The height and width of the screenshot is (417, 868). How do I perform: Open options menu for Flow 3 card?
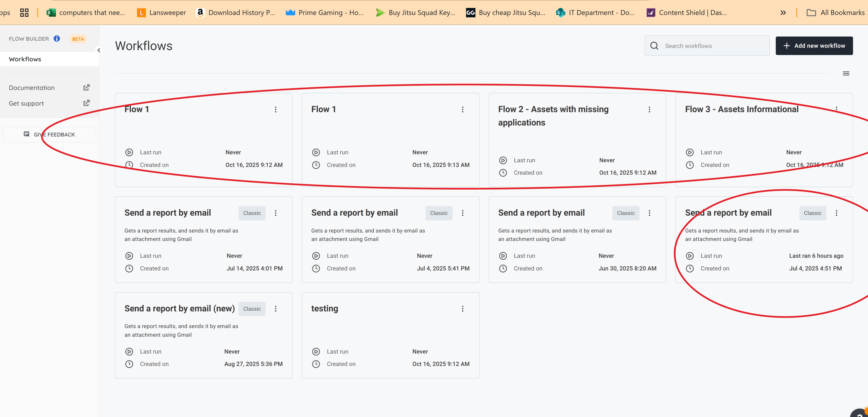tap(836, 109)
